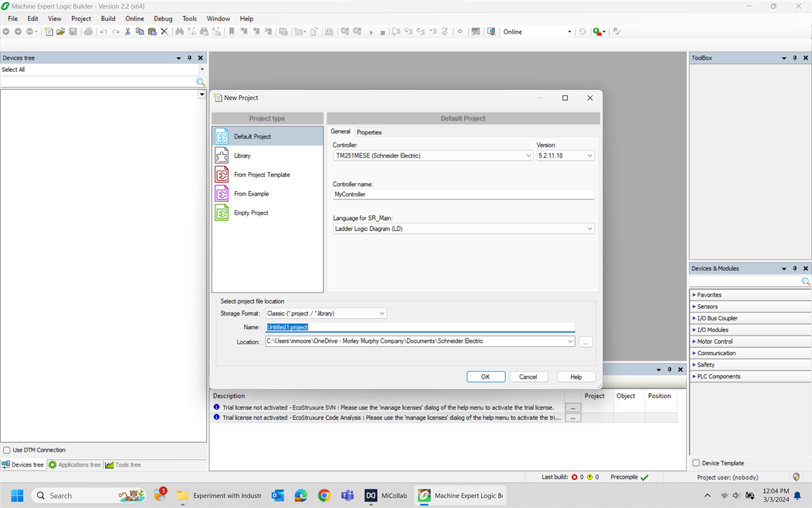Open the Project menu
The height and width of the screenshot is (508, 812).
click(x=81, y=18)
